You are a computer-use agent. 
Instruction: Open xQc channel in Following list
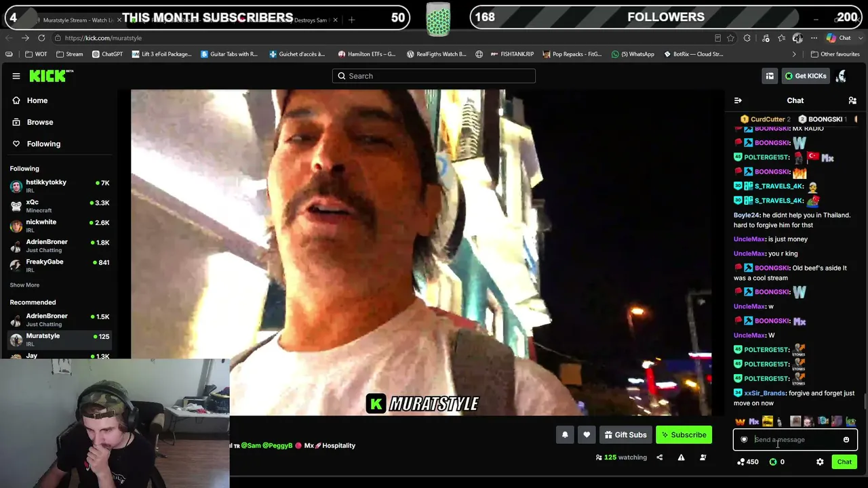pyautogui.click(x=60, y=206)
